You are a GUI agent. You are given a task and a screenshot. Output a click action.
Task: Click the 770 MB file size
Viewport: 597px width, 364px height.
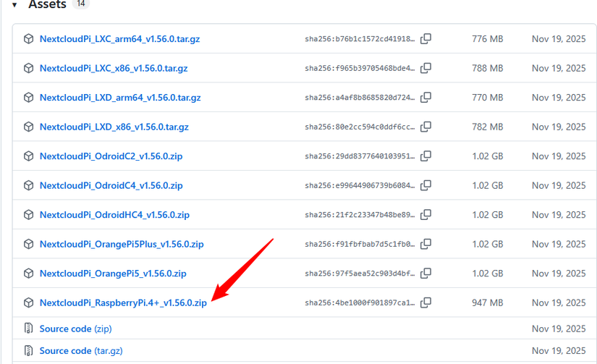[x=487, y=98]
